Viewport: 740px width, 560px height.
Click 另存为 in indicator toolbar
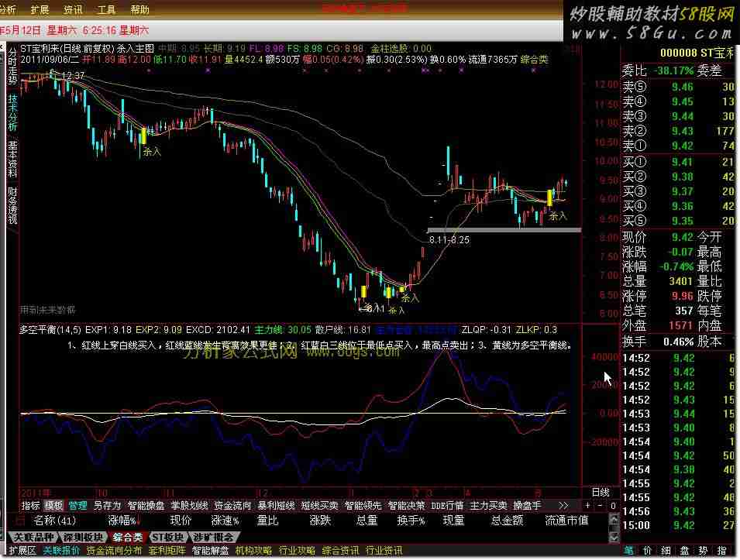click(107, 505)
